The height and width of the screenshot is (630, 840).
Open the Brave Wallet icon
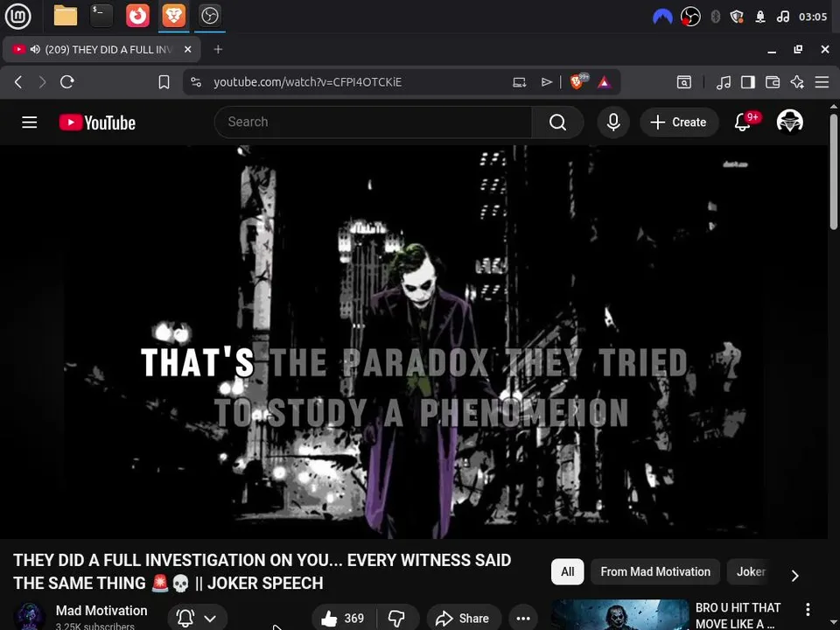[773, 82]
